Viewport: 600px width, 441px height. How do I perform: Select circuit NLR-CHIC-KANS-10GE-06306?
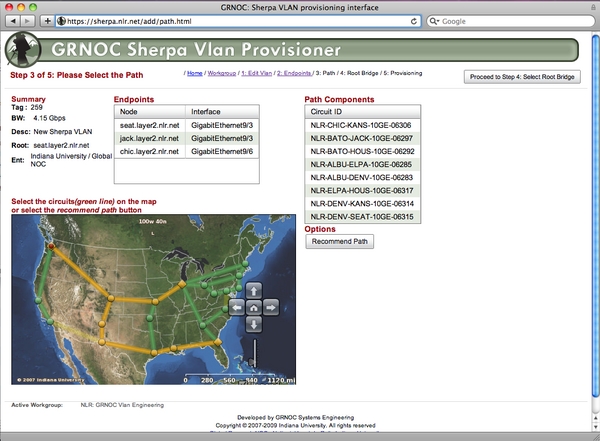click(x=362, y=125)
